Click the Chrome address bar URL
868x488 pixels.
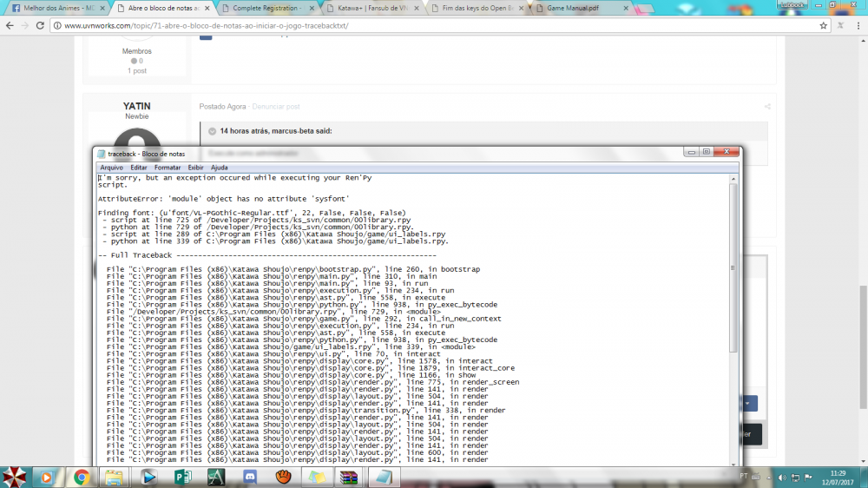(207, 25)
